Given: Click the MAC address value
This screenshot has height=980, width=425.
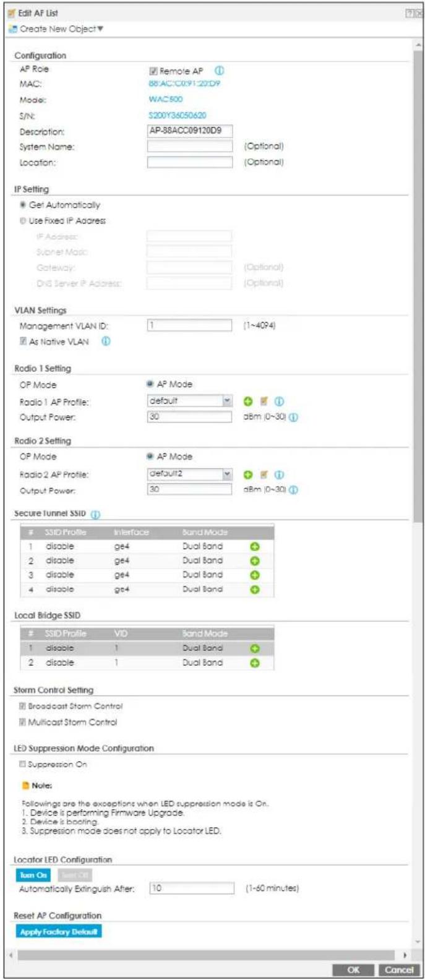Looking at the screenshot, I should pos(184,84).
